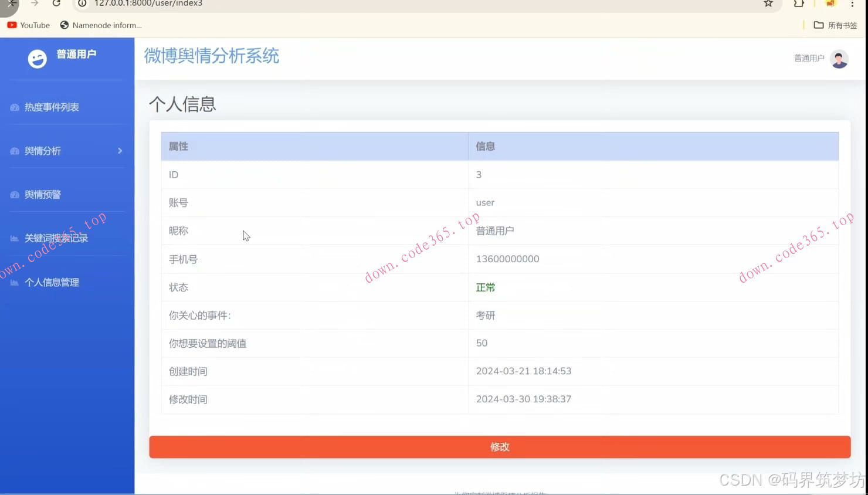Click the green 正常 status text
868x495 pixels.
[x=485, y=287]
